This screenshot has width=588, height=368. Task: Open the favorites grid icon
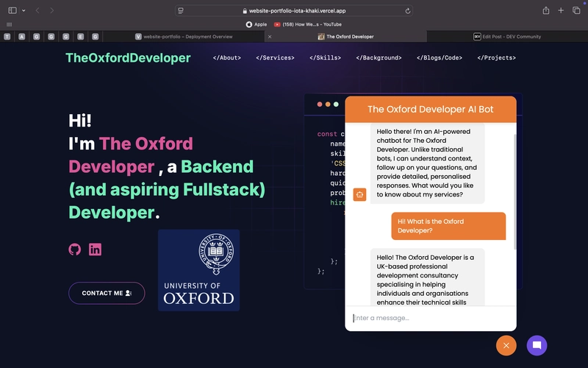click(x=9, y=24)
